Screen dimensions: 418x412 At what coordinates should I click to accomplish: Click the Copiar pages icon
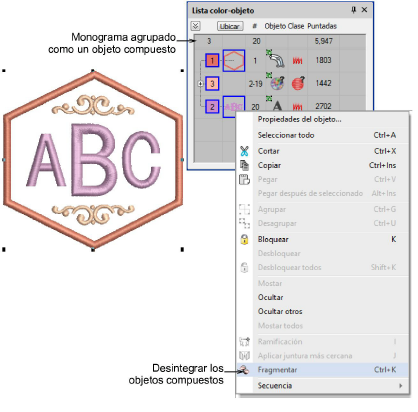(x=244, y=165)
